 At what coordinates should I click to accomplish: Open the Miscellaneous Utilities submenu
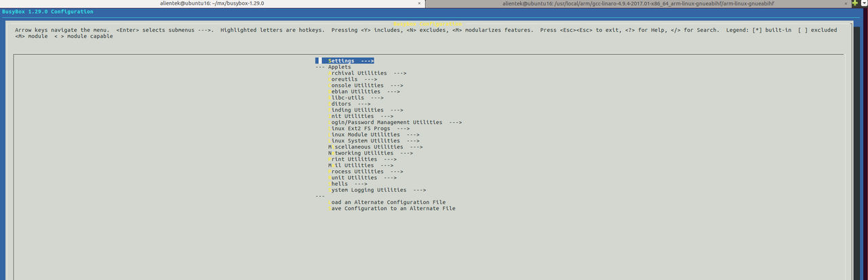376,146
